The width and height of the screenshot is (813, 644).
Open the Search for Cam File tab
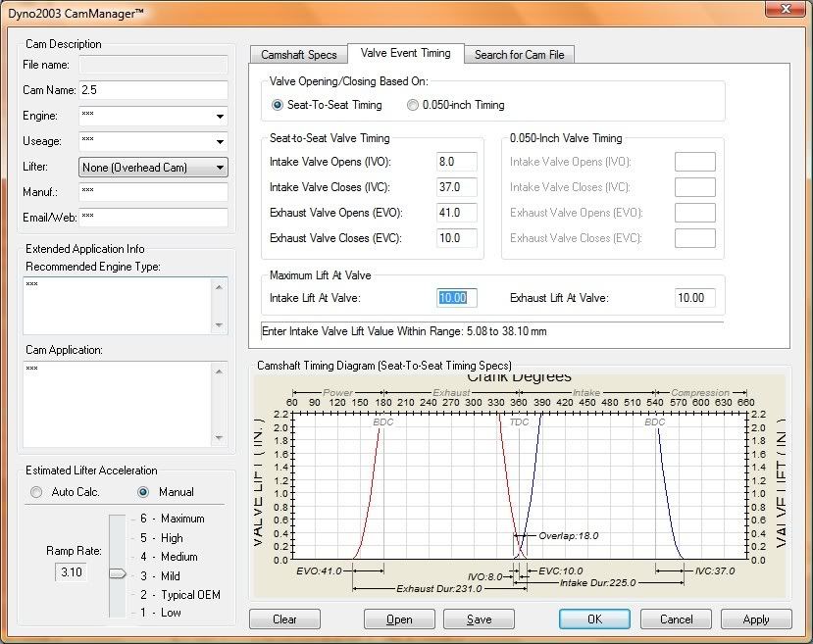tap(519, 55)
